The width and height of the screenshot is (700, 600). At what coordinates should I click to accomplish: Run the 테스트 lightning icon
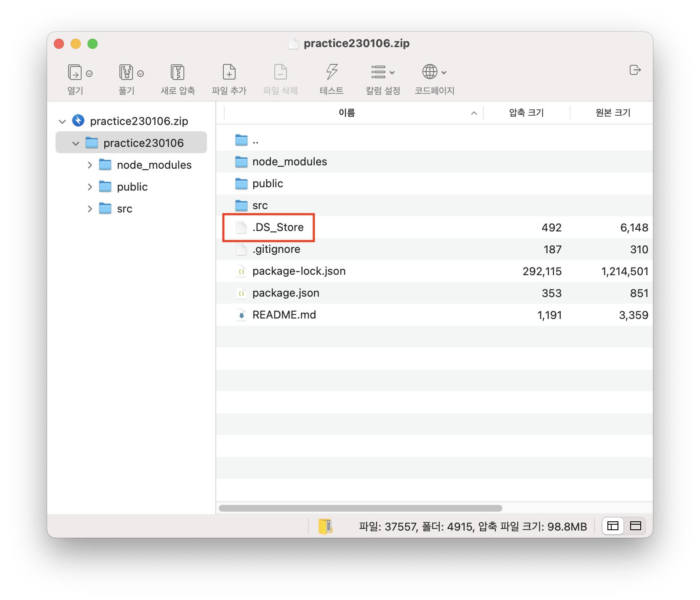click(332, 72)
